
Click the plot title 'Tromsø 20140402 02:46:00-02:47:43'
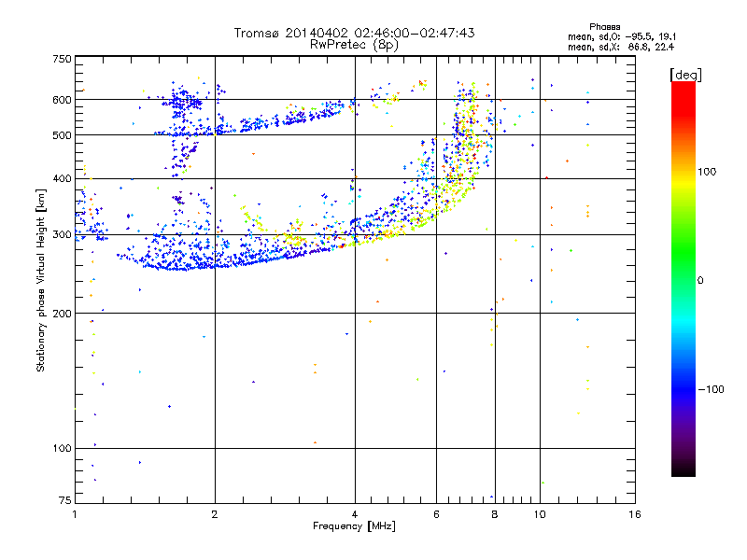354,33
